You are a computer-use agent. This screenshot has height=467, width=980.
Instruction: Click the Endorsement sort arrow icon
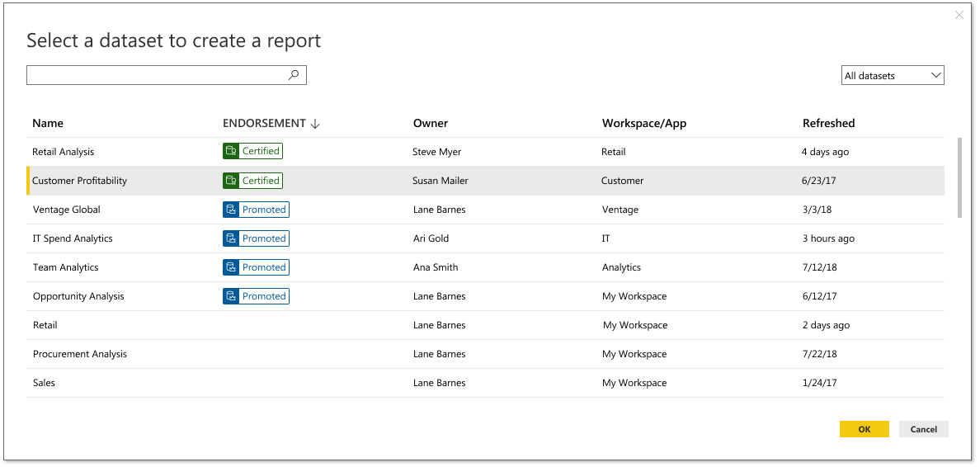315,124
